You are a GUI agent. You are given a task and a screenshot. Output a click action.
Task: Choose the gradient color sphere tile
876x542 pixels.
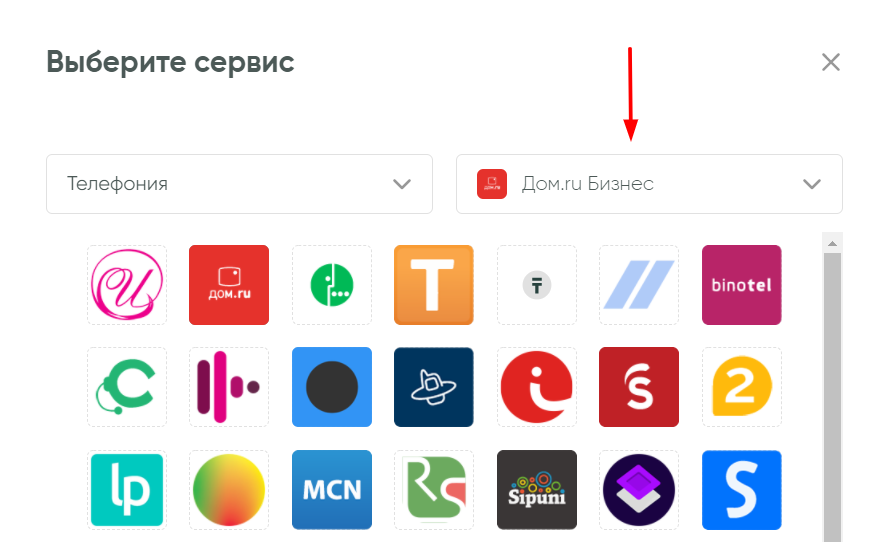[229, 489]
